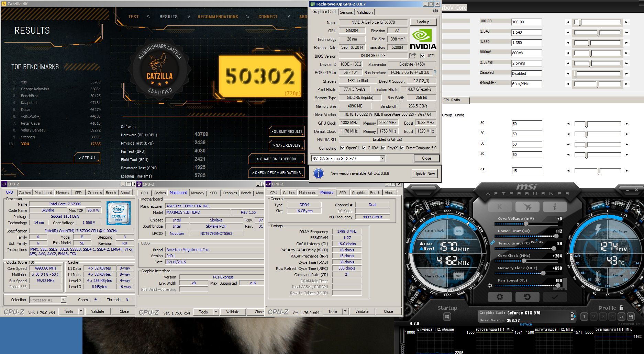Open the Caches tab in CPU-Z CPU window
The height and width of the screenshot is (354, 644).
(25, 193)
